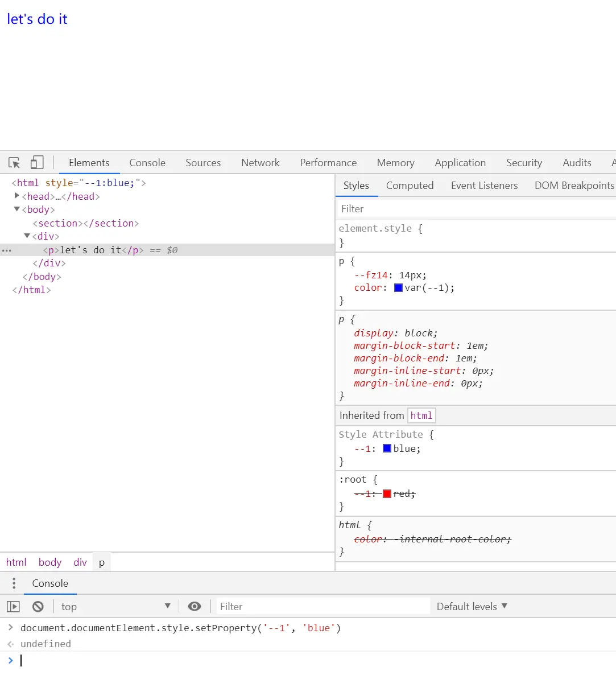Switch to the Console tab in main toolbar
Viewport: 616px width, 679px height.
tap(147, 163)
